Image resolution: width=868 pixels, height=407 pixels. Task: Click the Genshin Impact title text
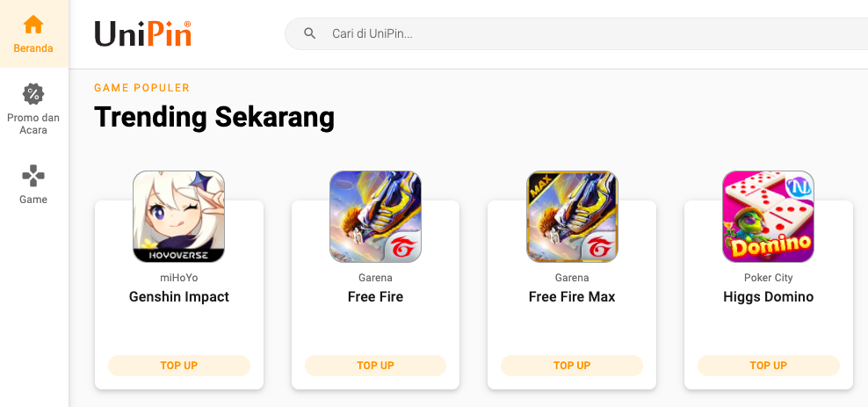[x=179, y=297]
